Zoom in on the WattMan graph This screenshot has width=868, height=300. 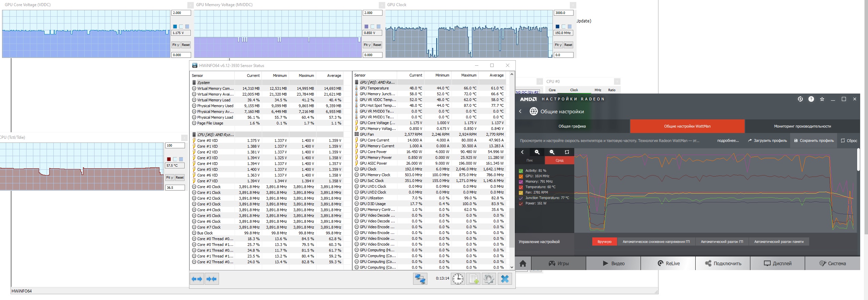537,152
